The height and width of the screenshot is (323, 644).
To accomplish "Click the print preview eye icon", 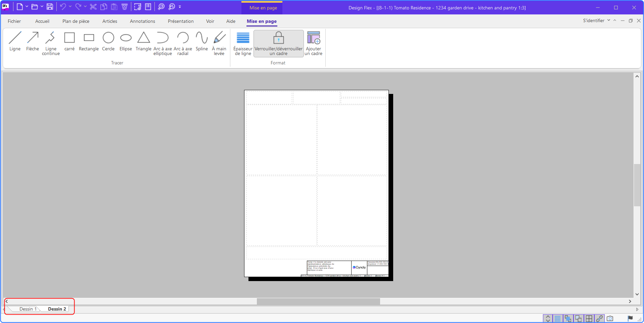I will pyautogui.click(x=138, y=7).
